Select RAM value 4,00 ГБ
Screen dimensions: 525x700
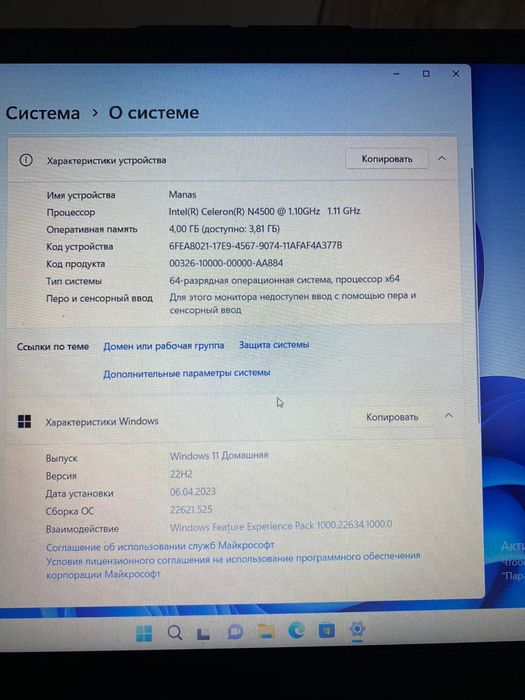point(224,229)
